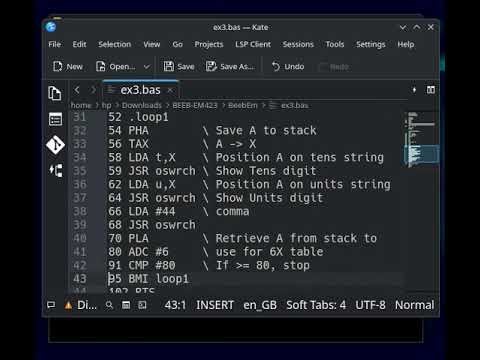Click 'ex3.bas' in the breadcrumb path
The width and height of the screenshot is (480, 360).
point(294,105)
